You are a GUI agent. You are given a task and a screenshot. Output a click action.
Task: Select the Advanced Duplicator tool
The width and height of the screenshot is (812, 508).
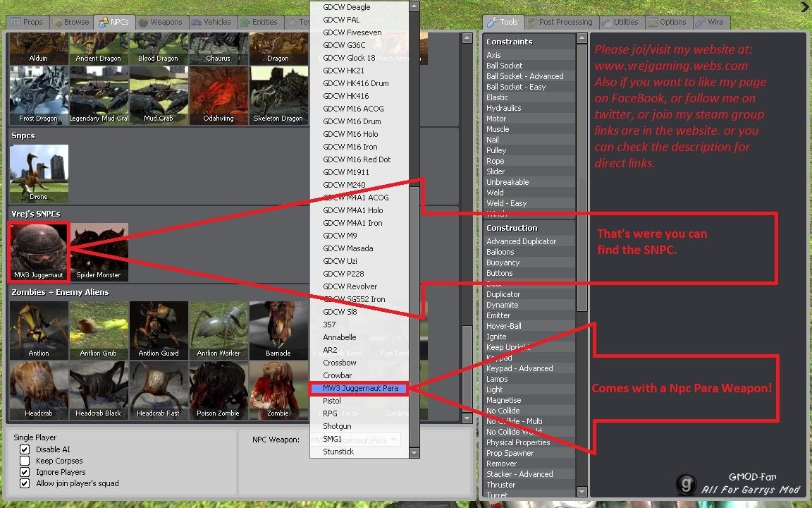(x=530, y=241)
